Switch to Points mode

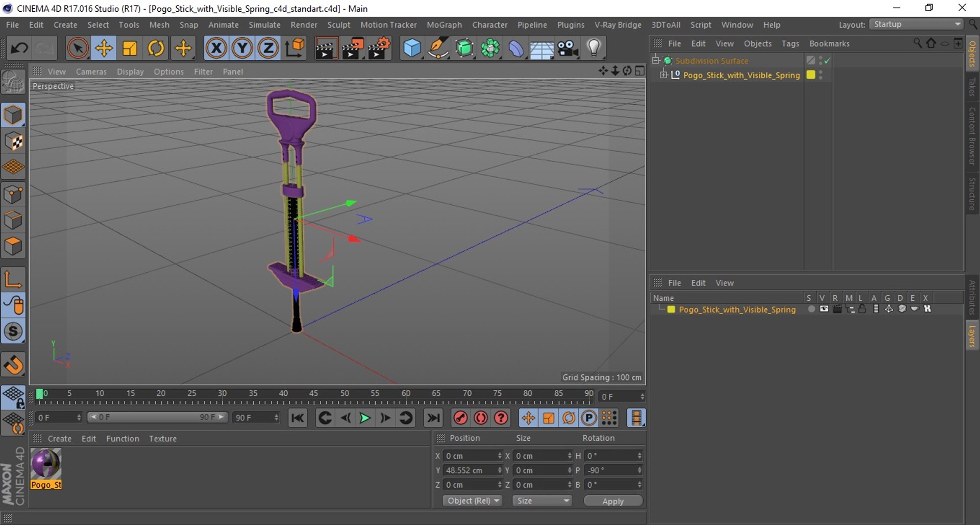click(x=13, y=194)
